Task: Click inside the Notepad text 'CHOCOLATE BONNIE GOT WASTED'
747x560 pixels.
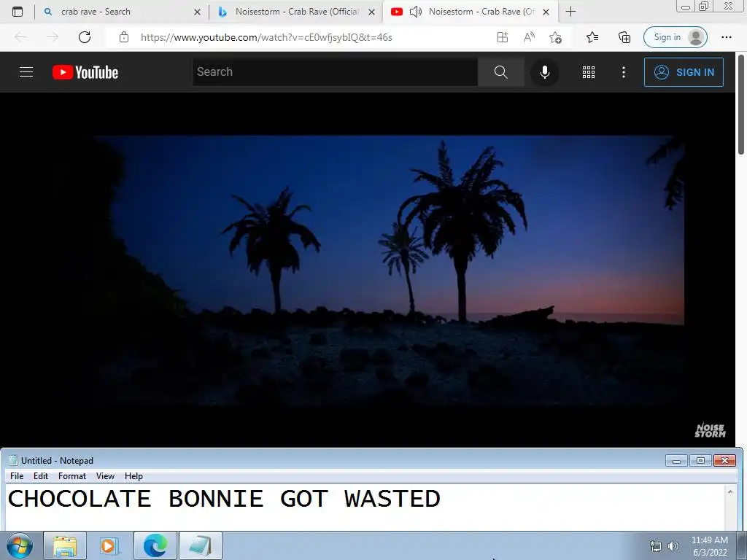Action: pos(224,499)
